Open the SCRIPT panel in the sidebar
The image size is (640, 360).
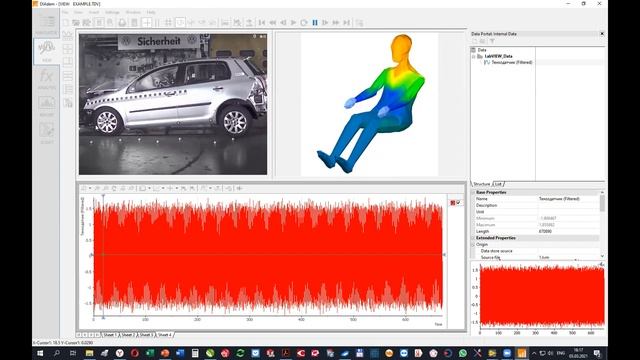pyautogui.click(x=47, y=133)
